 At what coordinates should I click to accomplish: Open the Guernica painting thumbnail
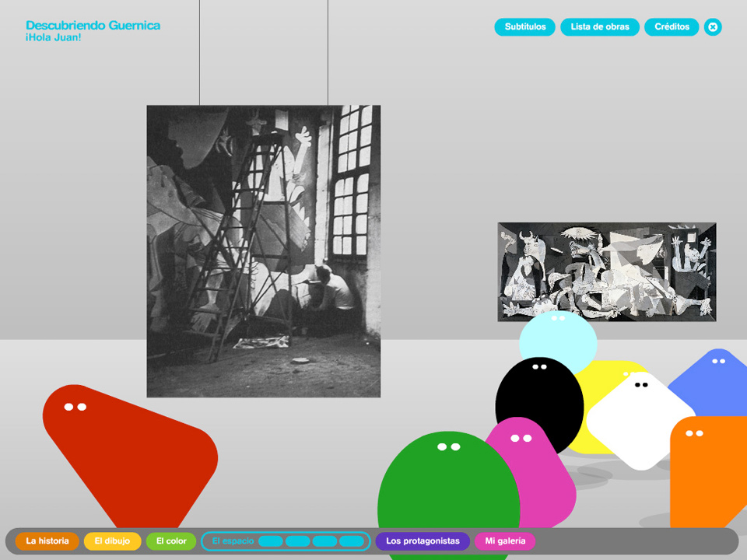[x=607, y=272]
